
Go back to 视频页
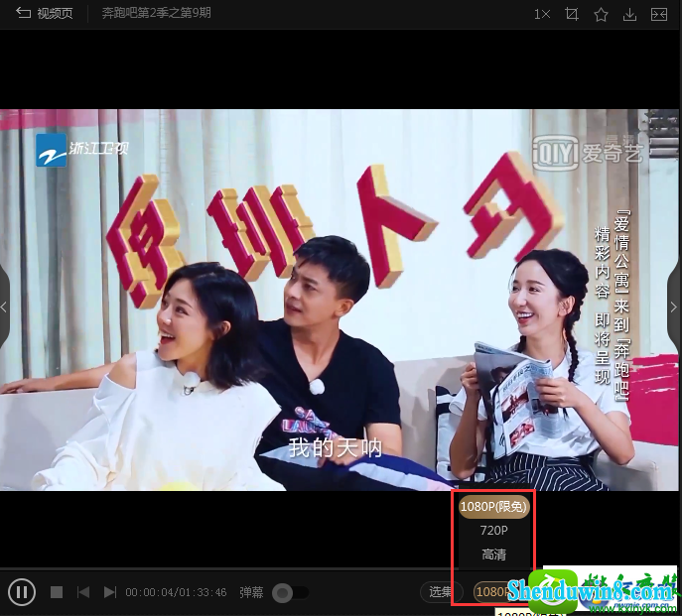(44, 14)
